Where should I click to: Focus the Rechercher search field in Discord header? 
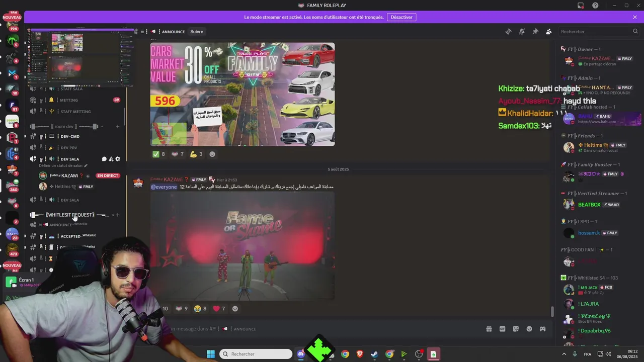pos(599,31)
